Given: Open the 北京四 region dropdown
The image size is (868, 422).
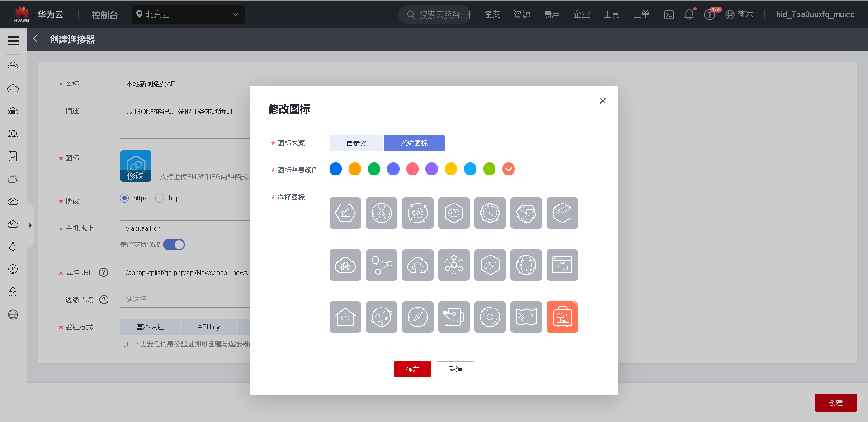Looking at the screenshot, I should tap(188, 14).
